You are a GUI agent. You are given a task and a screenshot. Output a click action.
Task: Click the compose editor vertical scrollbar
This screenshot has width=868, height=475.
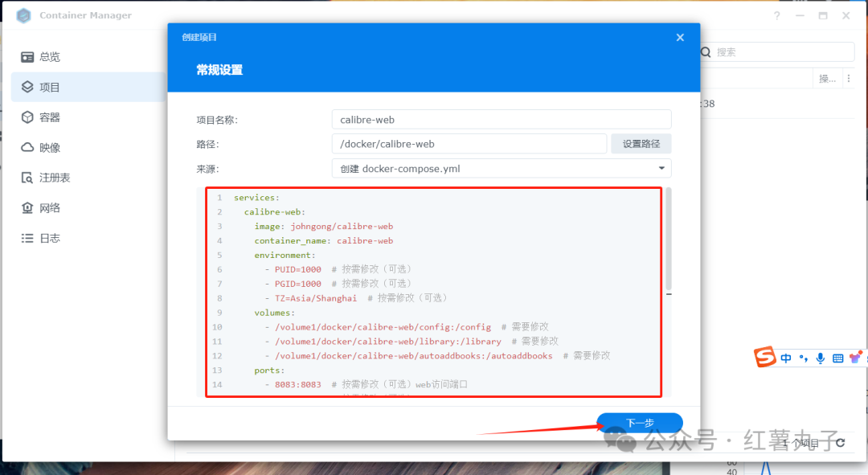[x=669, y=240]
